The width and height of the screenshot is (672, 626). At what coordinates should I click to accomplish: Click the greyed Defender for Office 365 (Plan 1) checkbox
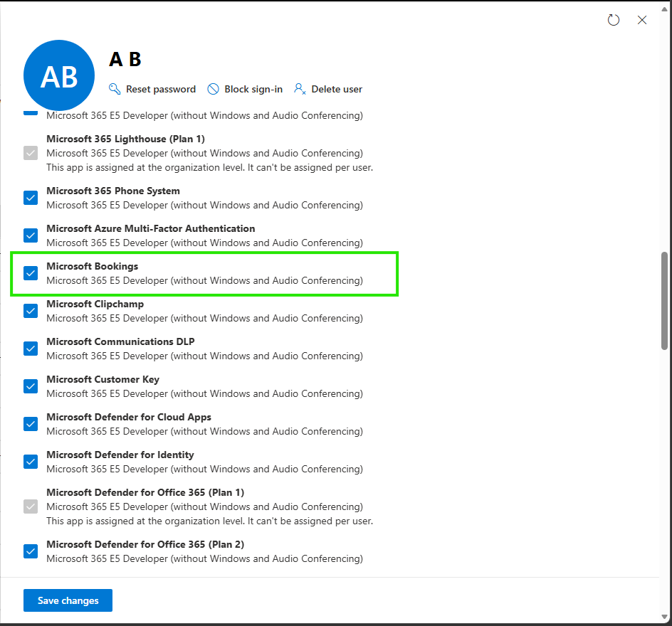coord(31,506)
